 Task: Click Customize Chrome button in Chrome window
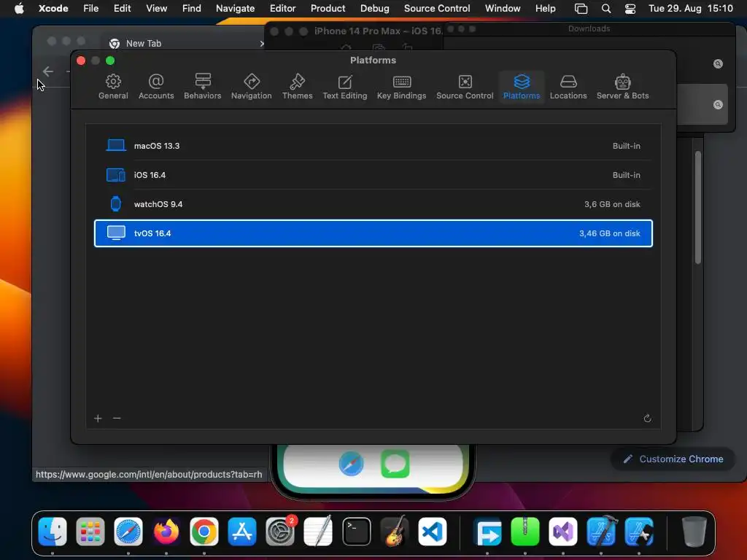click(x=673, y=459)
